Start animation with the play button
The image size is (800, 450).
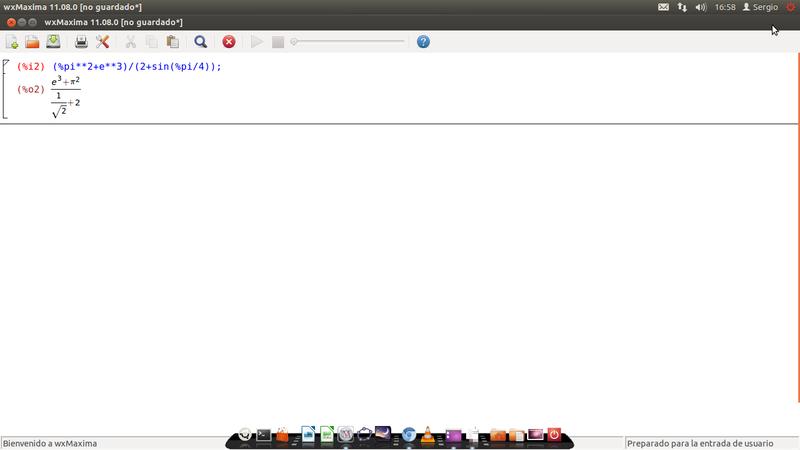coord(257,42)
